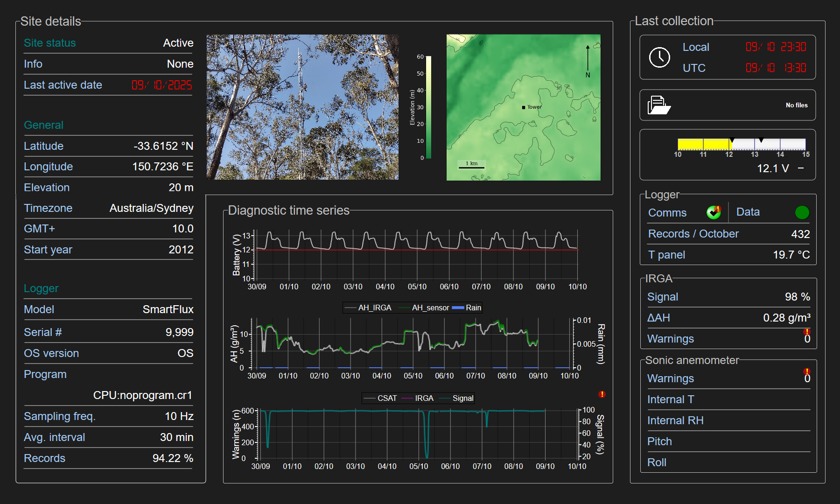Click the Comms status checkmark icon
840x504 pixels.
(714, 212)
